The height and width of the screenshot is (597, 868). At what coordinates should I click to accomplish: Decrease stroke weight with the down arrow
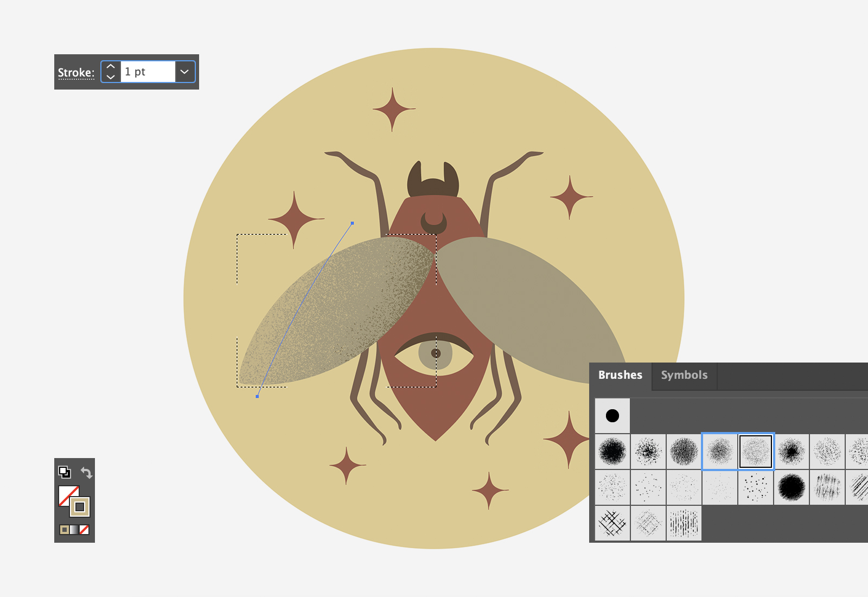pyautogui.click(x=111, y=77)
